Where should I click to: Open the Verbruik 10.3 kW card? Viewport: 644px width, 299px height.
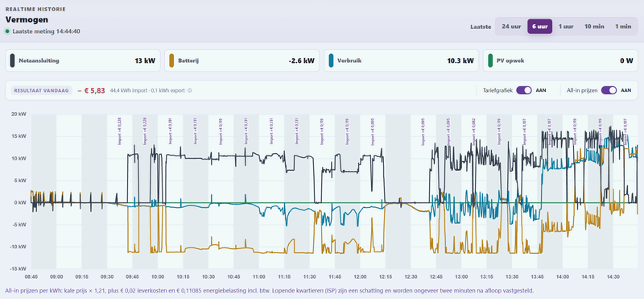401,60
